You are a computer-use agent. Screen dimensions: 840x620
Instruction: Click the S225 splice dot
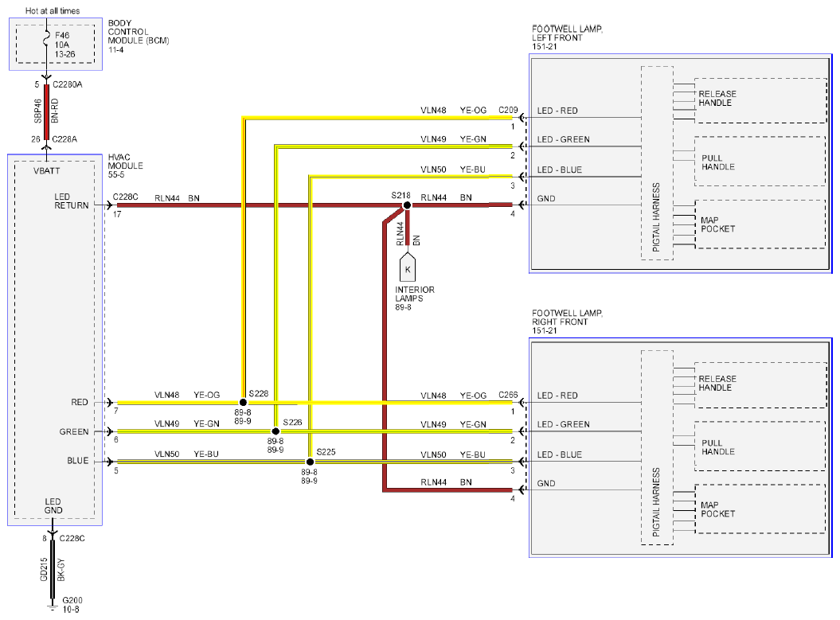[x=310, y=462]
